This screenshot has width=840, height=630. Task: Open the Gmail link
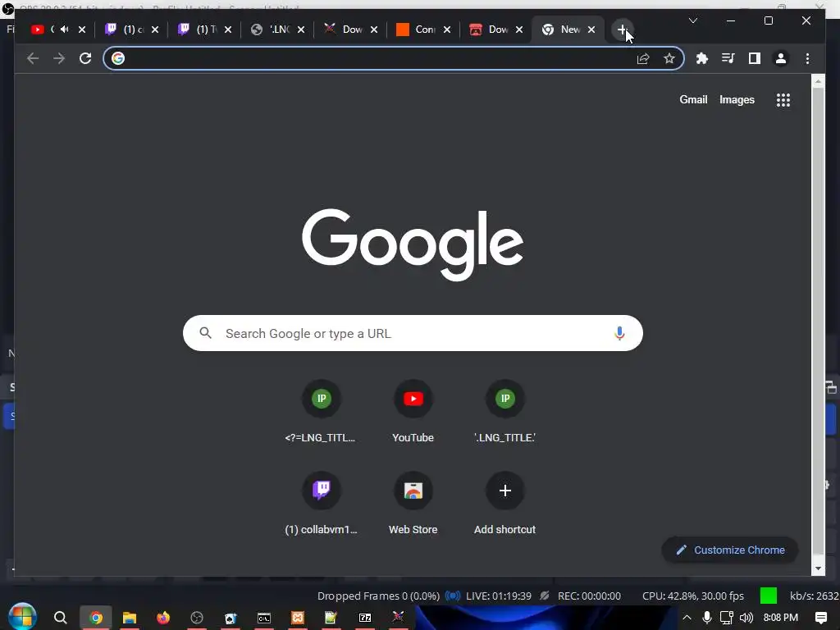(x=693, y=99)
